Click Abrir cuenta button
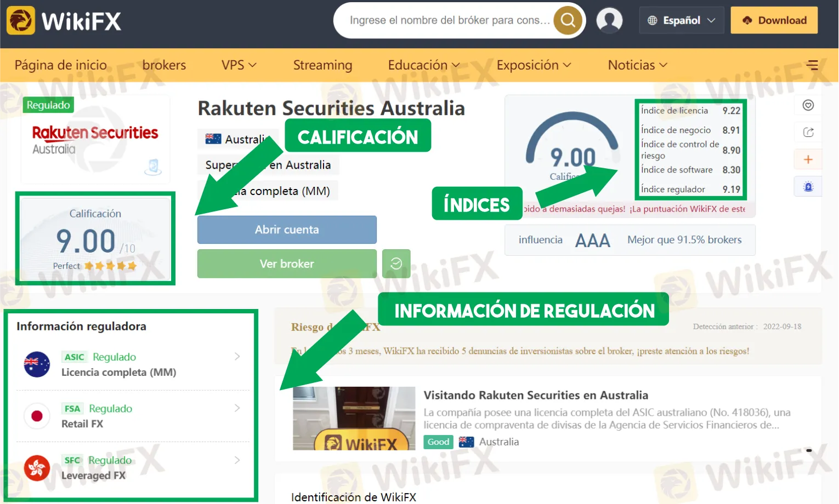 [x=287, y=230]
